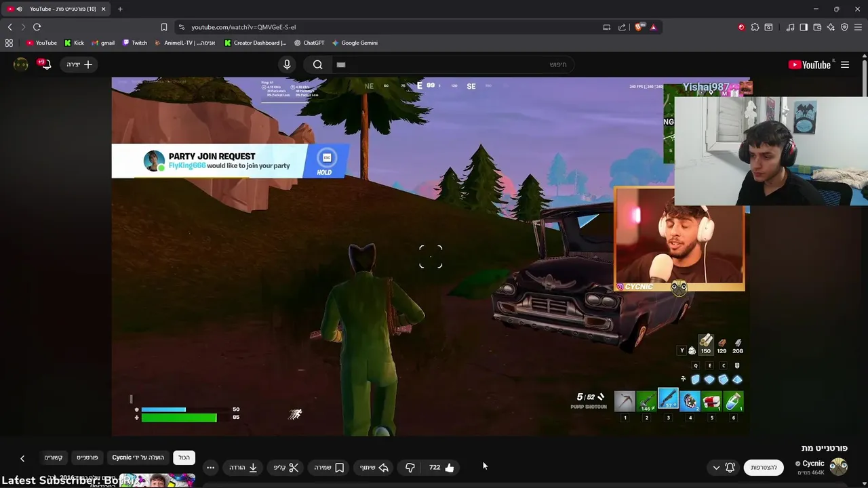Image resolution: width=868 pixels, height=488 pixels.
Task: Open YouTube notifications bell with 9+ badge
Action: pos(45,64)
